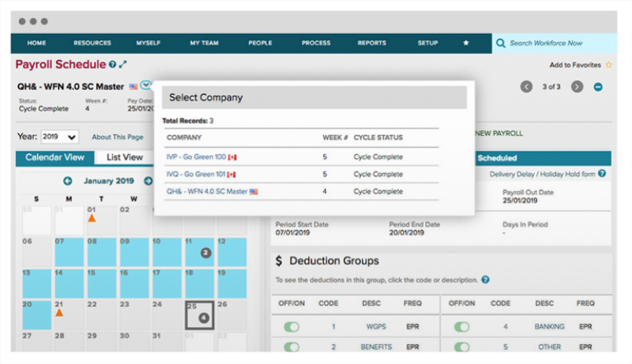Click the US flag next to QH& company title

point(133,87)
